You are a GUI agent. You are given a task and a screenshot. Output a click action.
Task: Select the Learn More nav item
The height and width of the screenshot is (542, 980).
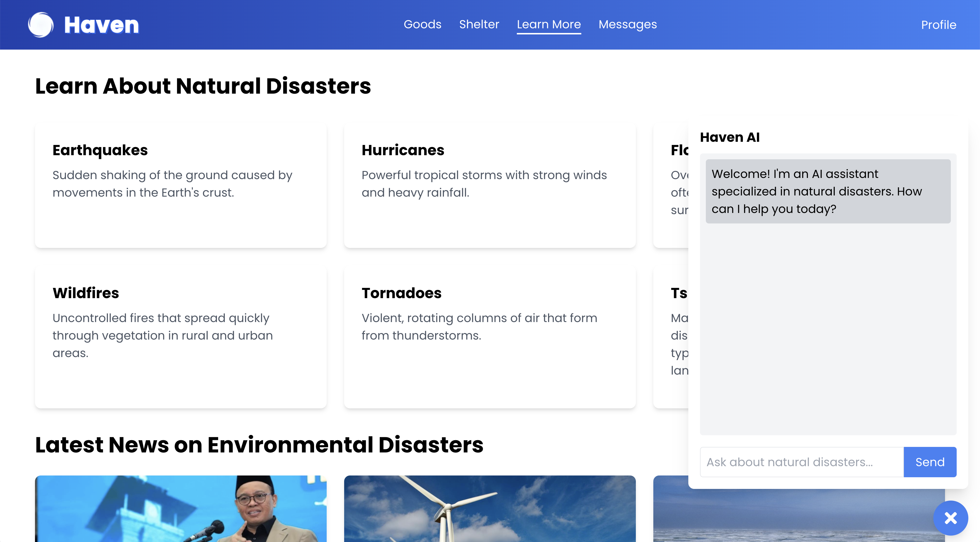click(x=548, y=25)
